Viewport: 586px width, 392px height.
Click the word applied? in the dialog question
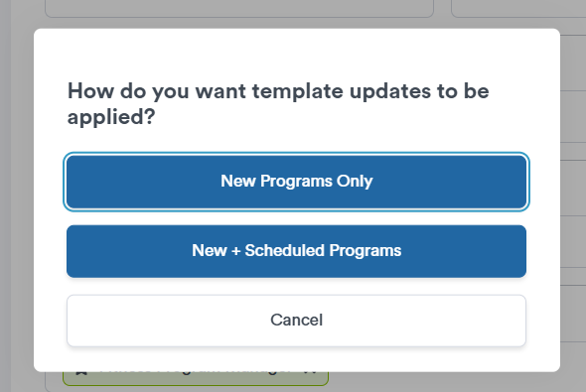(x=111, y=117)
